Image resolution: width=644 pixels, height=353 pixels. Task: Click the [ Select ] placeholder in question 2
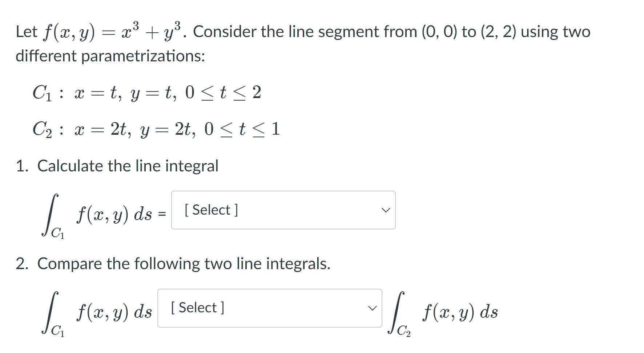pyautogui.click(x=198, y=308)
